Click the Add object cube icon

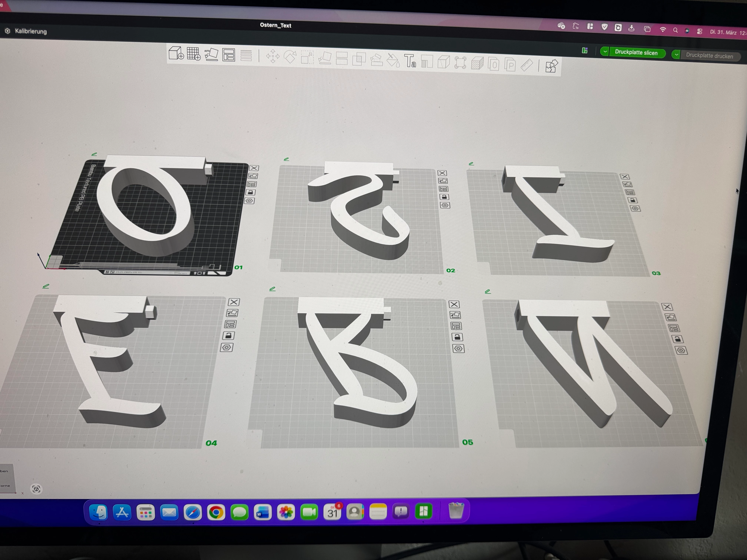point(176,53)
